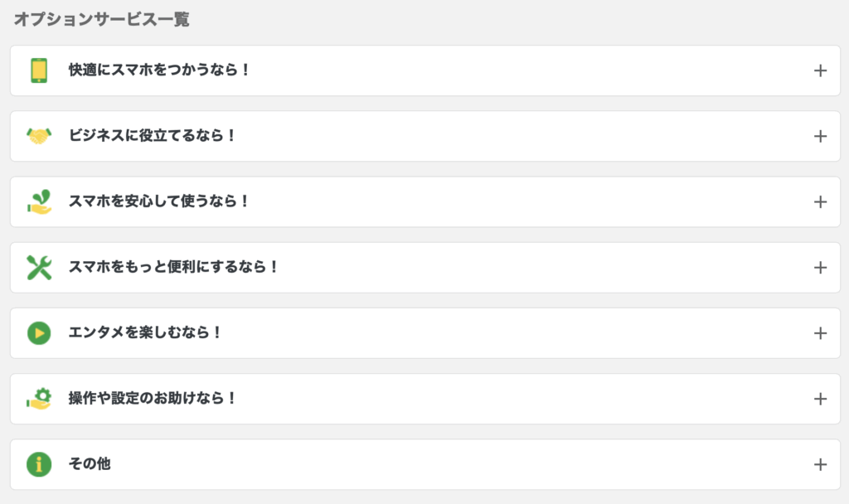
Task: Open plus icon for スマホをもっと便利にするなら！
Action: [x=820, y=268]
